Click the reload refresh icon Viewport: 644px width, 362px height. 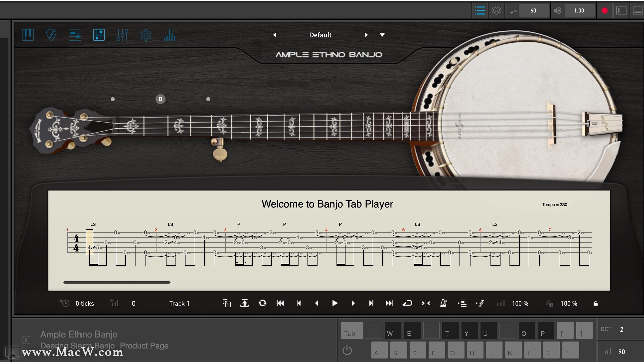click(262, 303)
